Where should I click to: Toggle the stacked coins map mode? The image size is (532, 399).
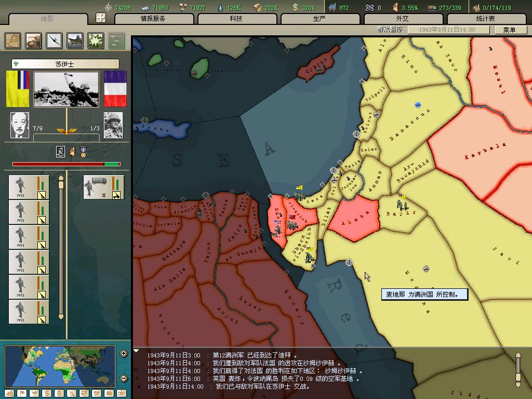[59, 394]
